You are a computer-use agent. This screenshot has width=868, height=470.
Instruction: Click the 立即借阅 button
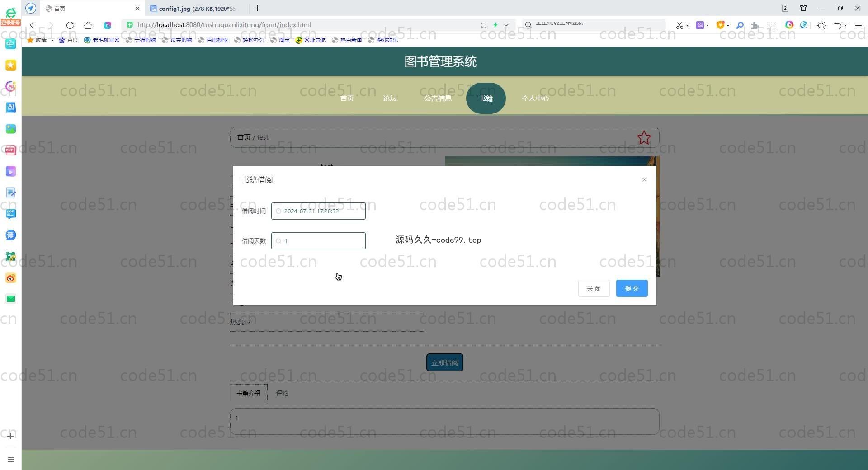pyautogui.click(x=445, y=362)
